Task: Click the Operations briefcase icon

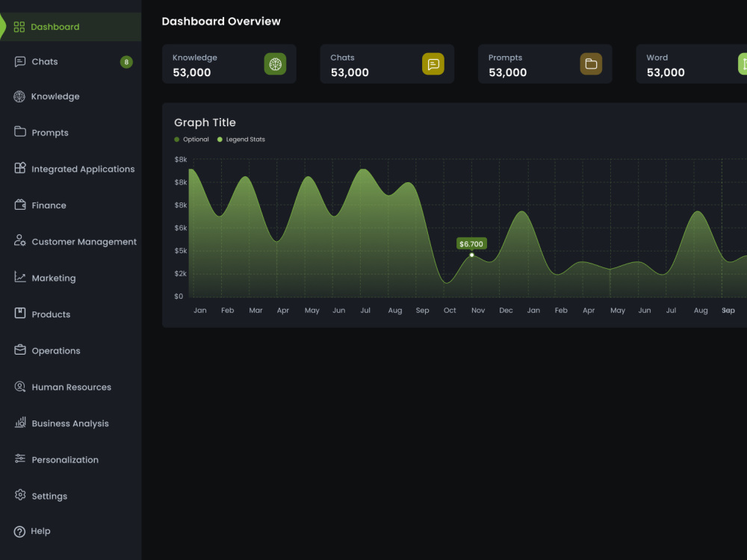Action: click(20, 349)
